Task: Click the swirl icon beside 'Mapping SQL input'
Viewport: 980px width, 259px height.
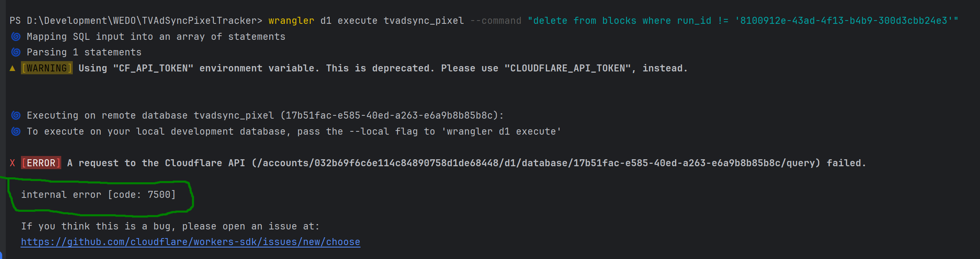Action: (x=16, y=37)
